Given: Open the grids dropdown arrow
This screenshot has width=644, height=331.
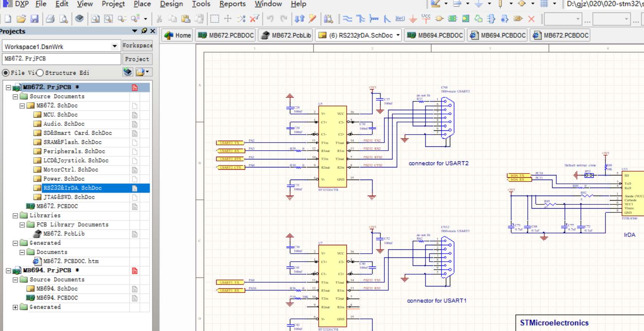Looking at the screenshot, I should 555,4.
